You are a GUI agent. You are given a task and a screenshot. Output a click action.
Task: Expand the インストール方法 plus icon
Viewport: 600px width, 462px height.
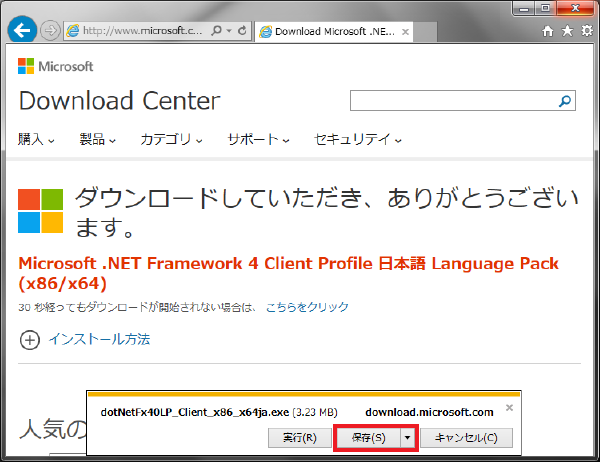[29, 340]
